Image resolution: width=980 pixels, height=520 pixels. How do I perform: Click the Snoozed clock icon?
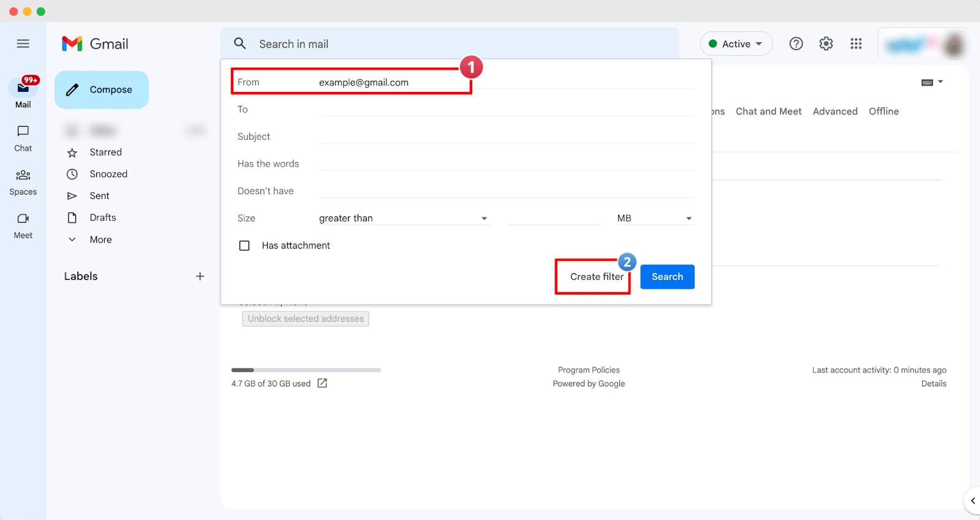point(72,174)
